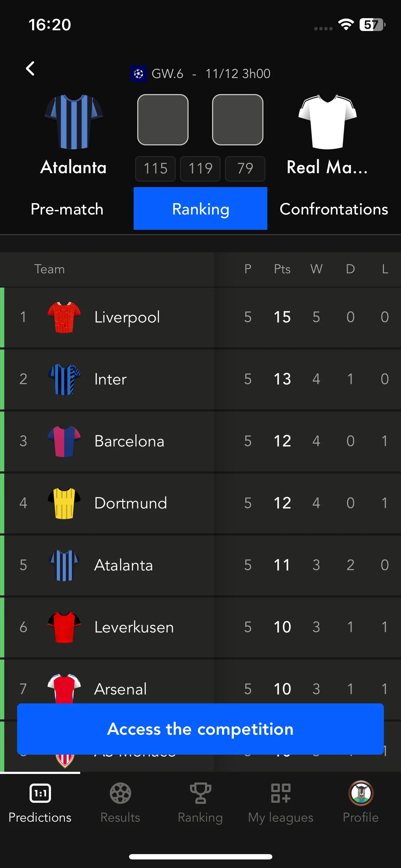Select the 119 draw prediction count
Screen dimensions: 401x868
[200, 169]
